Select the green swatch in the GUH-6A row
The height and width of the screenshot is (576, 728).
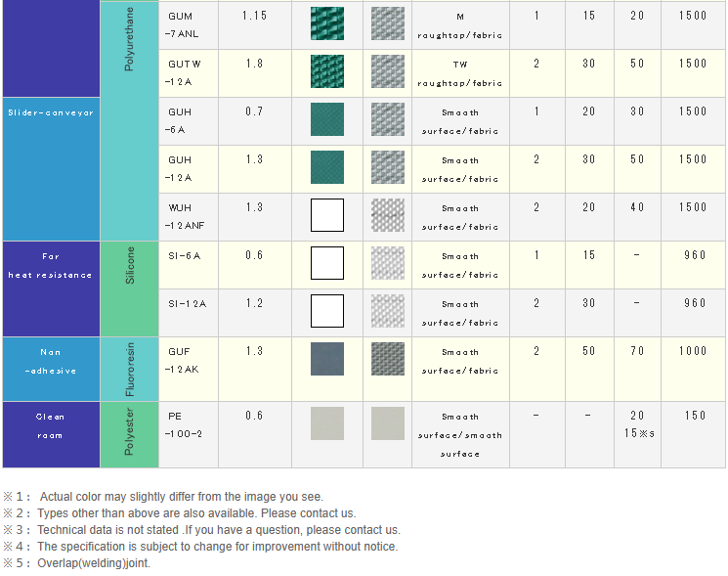327,119
